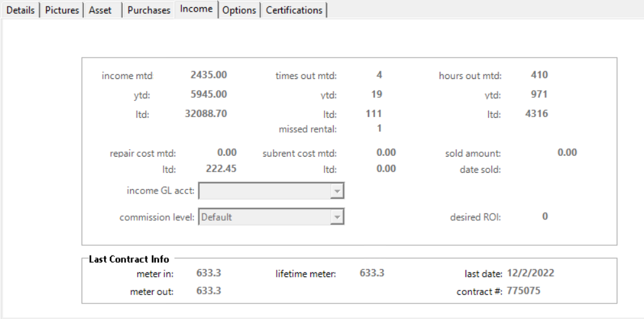Click the meter out label

pyautogui.click(x=151, y=292)
